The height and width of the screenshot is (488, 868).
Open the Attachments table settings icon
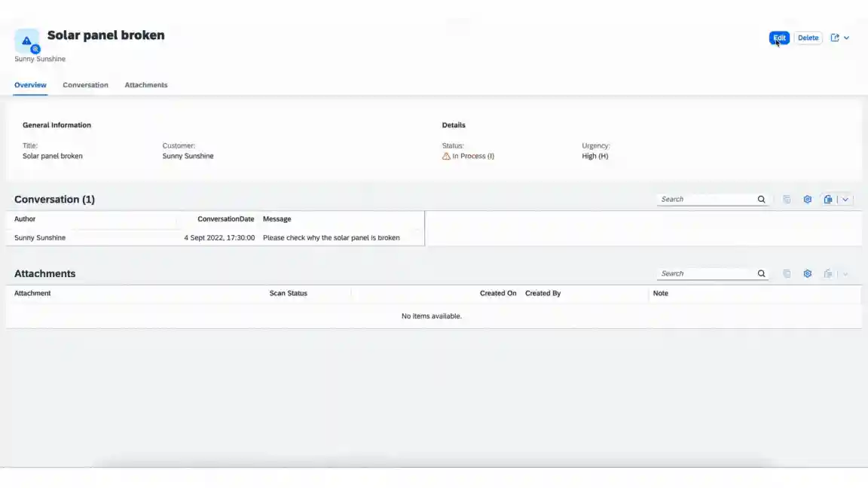point(808,273)
